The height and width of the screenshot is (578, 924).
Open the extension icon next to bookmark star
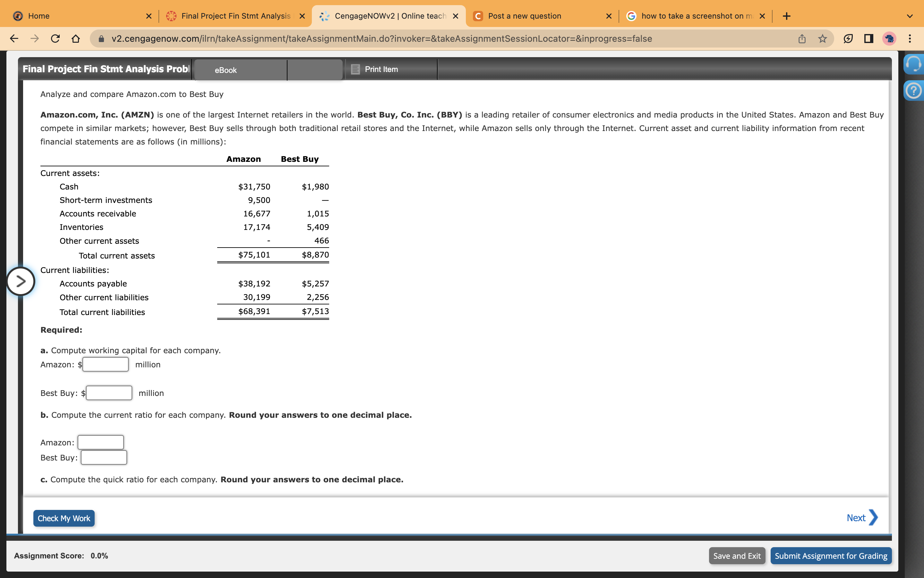(x=848, y=39)
